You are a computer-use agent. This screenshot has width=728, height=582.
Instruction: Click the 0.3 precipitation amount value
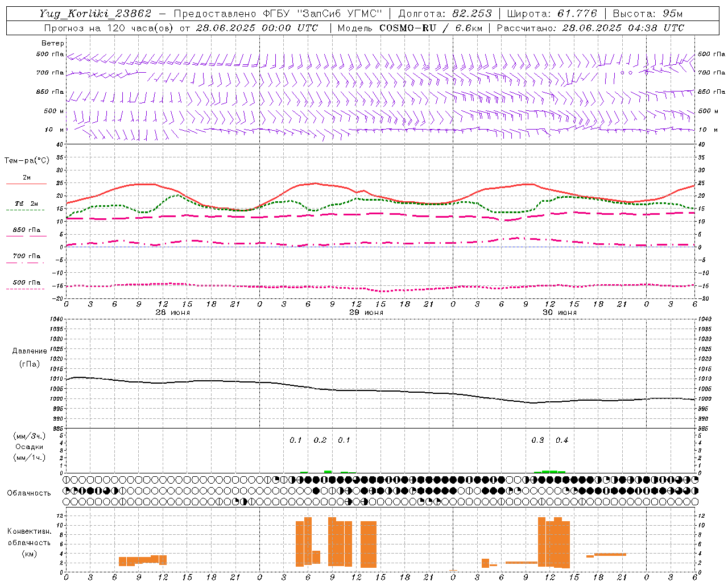(537, 440)
